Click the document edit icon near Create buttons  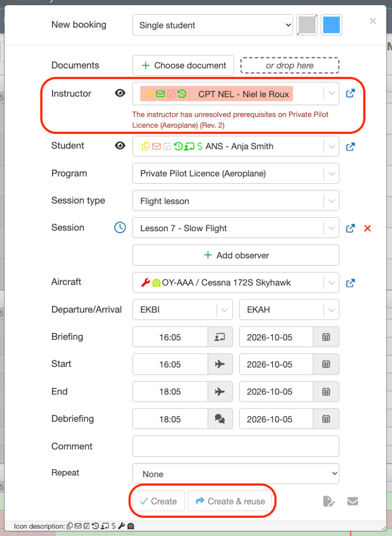328,501
